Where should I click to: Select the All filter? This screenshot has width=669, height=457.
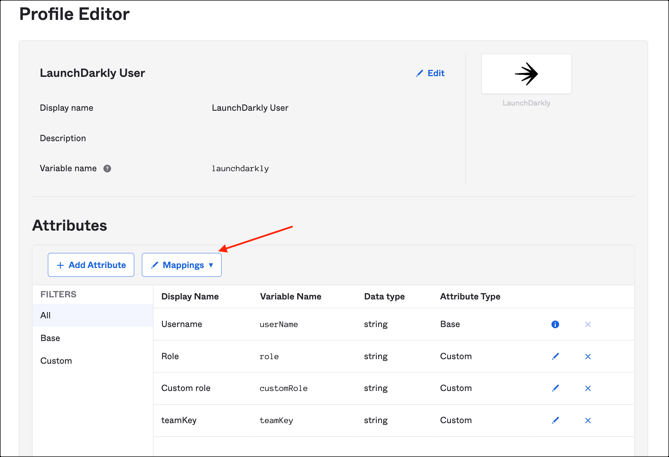(46, 315)
